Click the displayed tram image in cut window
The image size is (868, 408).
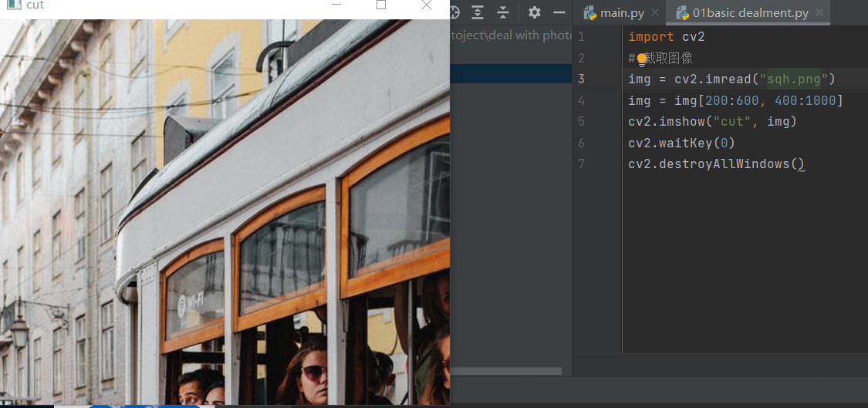tap(225, 211)
